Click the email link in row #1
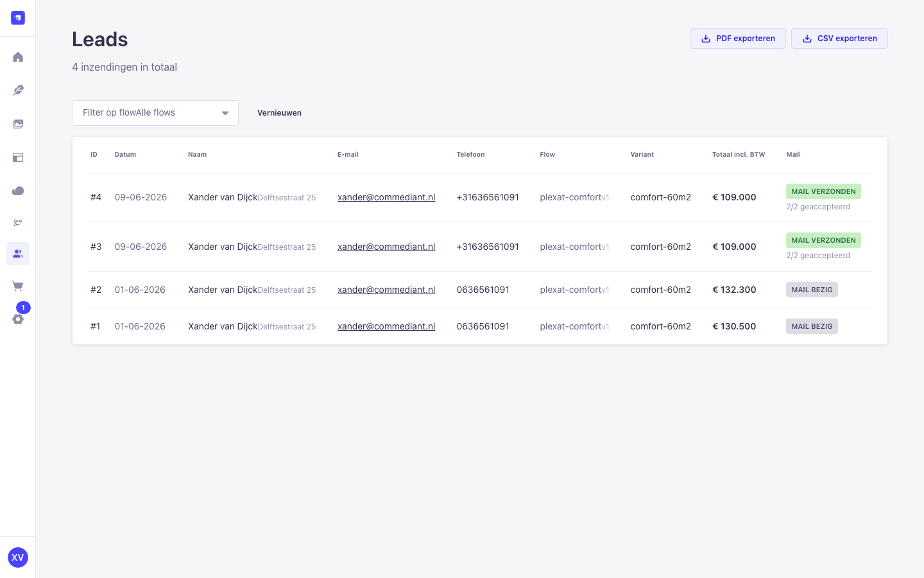Image resolution: width=924 pixels, height=578 pixels. [x=386, y=326]
